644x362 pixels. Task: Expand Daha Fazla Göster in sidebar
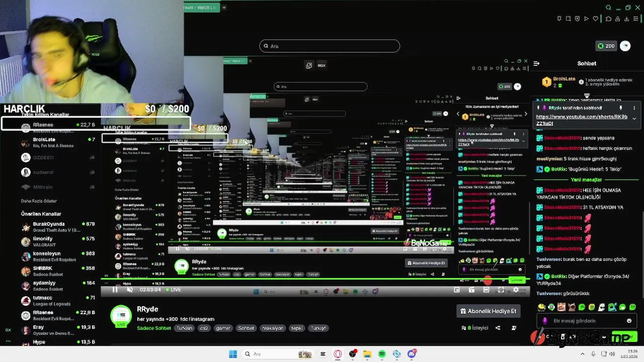point(39,201)
